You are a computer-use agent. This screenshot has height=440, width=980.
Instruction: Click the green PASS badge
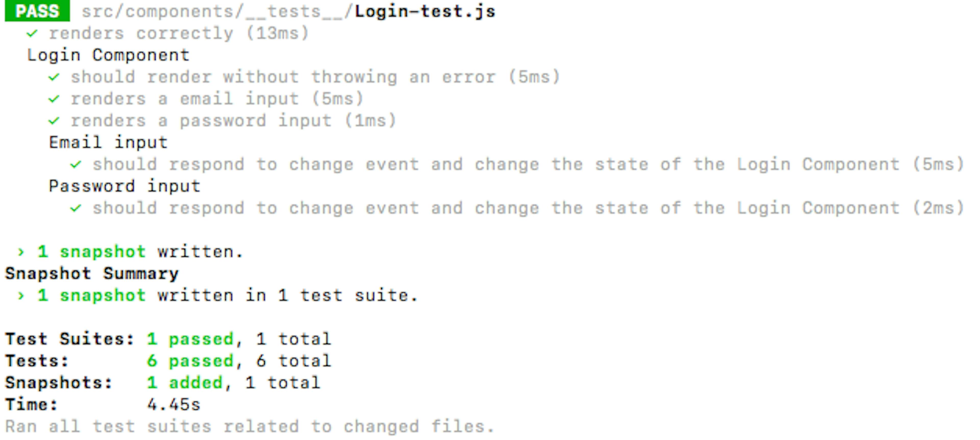37,11
